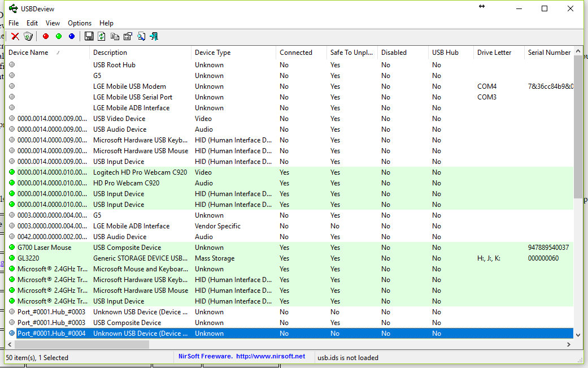
Task: Click the green icon of Microsoft Mouse and Keyboar... row
Action: (12, 269)
